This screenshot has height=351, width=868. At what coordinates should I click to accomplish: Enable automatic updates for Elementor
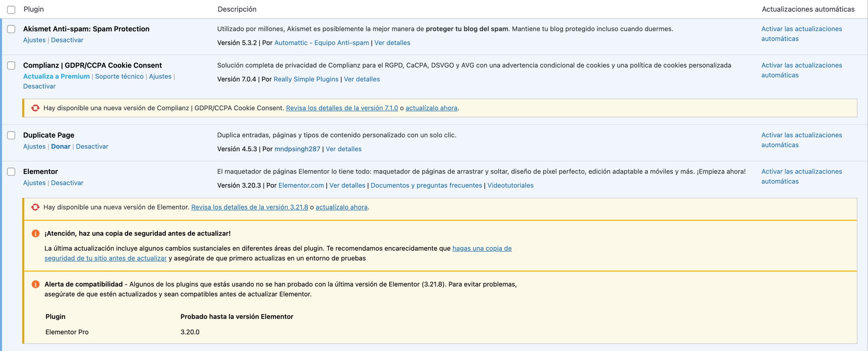802,176
